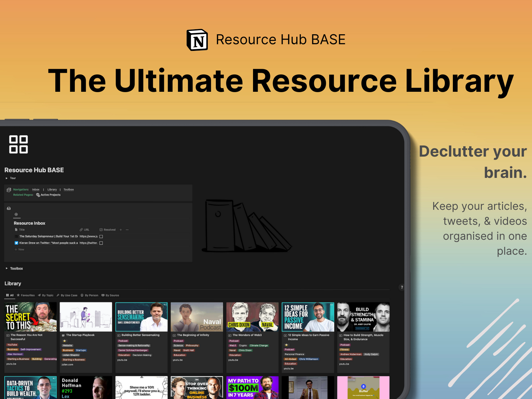Screen dimensions: 532x399
Task: Switch to the By Topic library view
Action: (x=46, y=295)
